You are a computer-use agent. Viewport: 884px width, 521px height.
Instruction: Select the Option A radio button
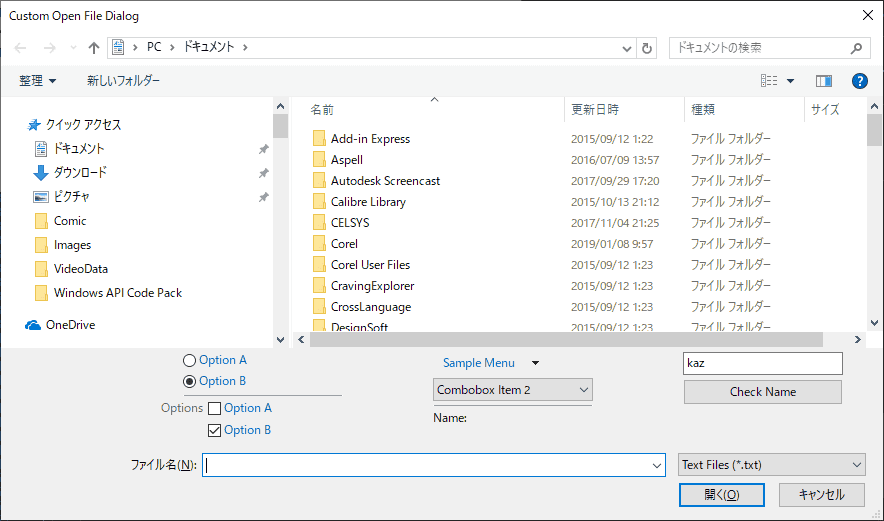coord(189,360)
